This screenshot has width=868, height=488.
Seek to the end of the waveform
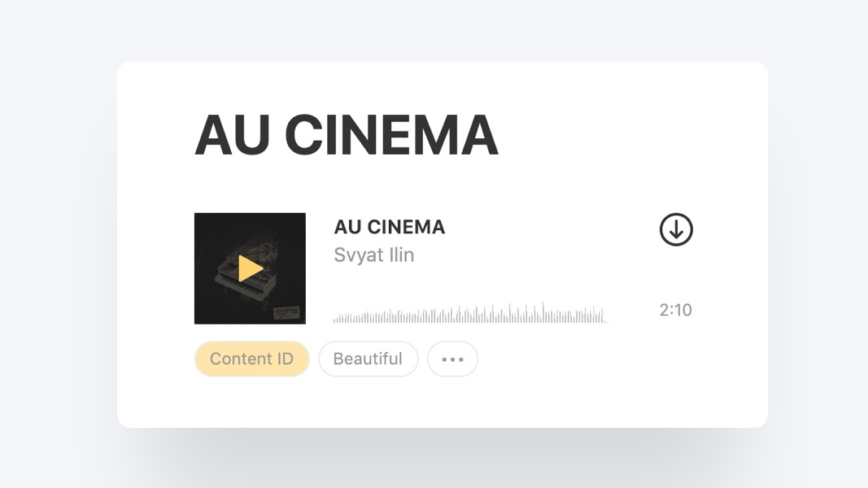click(605, 320)
